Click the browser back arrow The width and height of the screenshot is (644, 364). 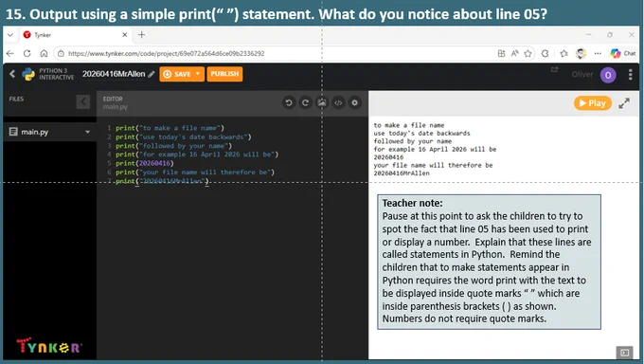point(10,53)
